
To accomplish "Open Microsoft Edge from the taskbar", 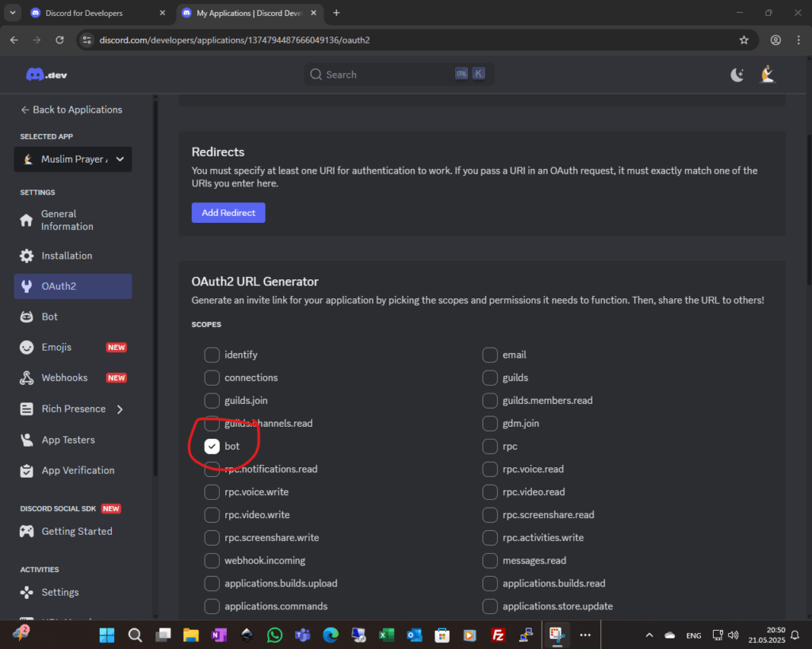I will pyautogui.click(x=331, y=635).
